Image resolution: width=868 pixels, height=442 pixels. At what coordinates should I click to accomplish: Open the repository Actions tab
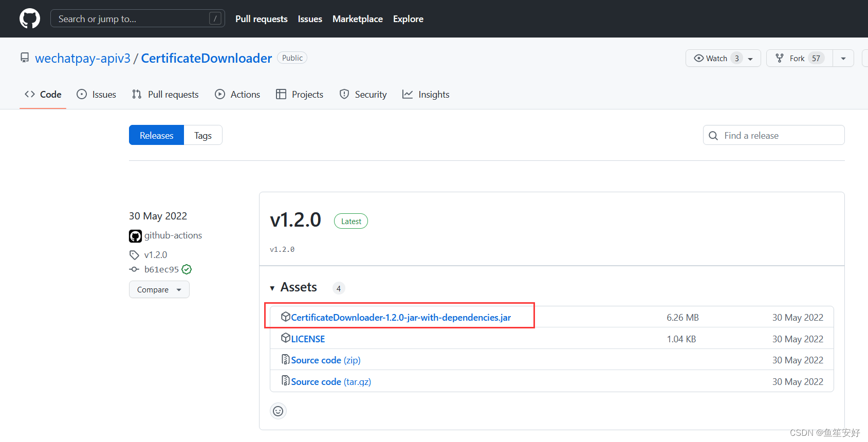pos(237,94)
